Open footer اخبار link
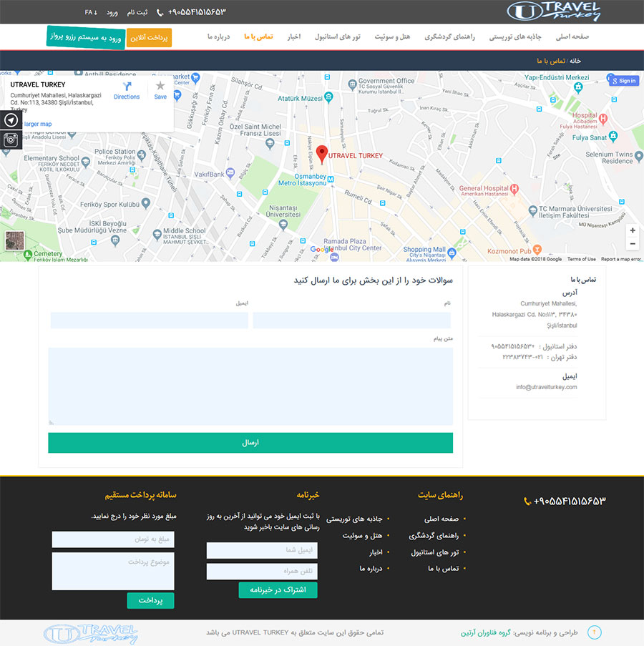 376,552
